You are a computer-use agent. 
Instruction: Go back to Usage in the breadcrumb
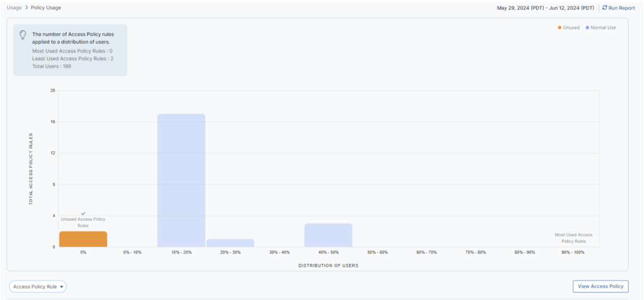(x=14, y=8)
